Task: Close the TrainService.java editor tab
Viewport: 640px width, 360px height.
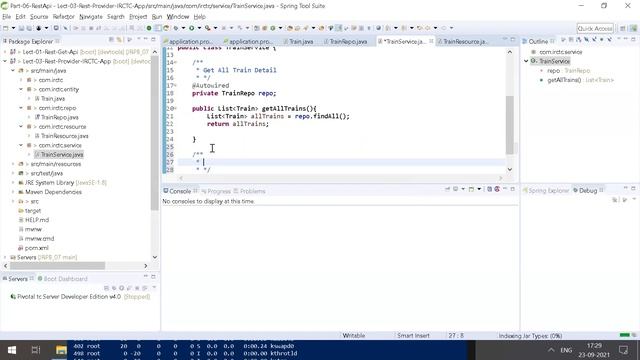Action: point(431,41)
